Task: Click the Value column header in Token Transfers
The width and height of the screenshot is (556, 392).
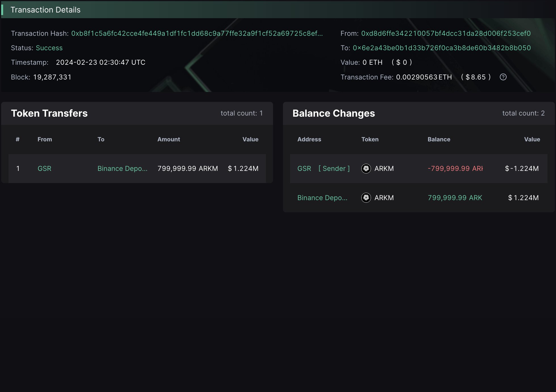Action: (x=250, y=139)
